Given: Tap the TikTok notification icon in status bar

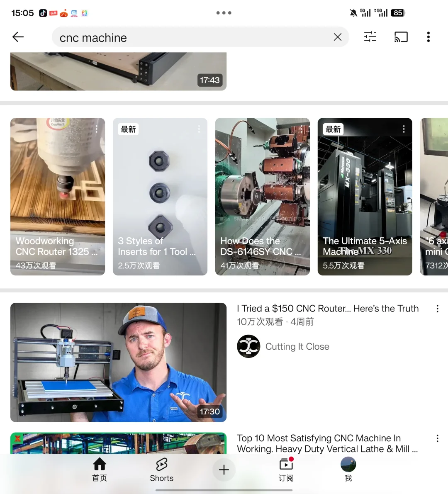Looking at the screenshot, I should tap(43, 13).
